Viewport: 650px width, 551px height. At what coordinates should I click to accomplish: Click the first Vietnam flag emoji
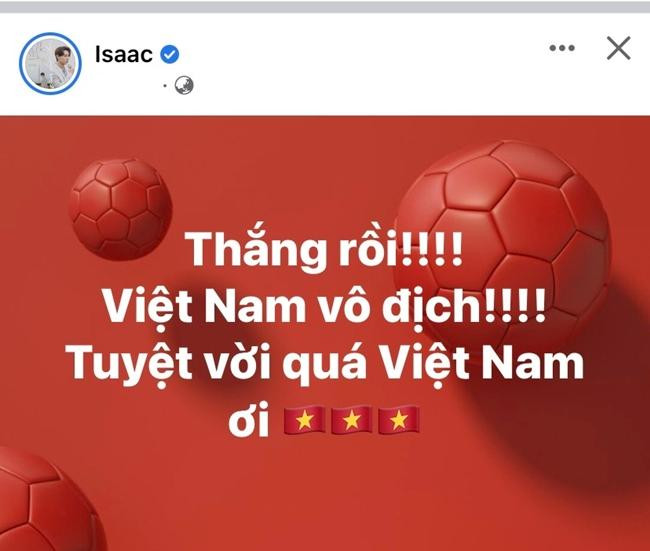click(304, 420)
